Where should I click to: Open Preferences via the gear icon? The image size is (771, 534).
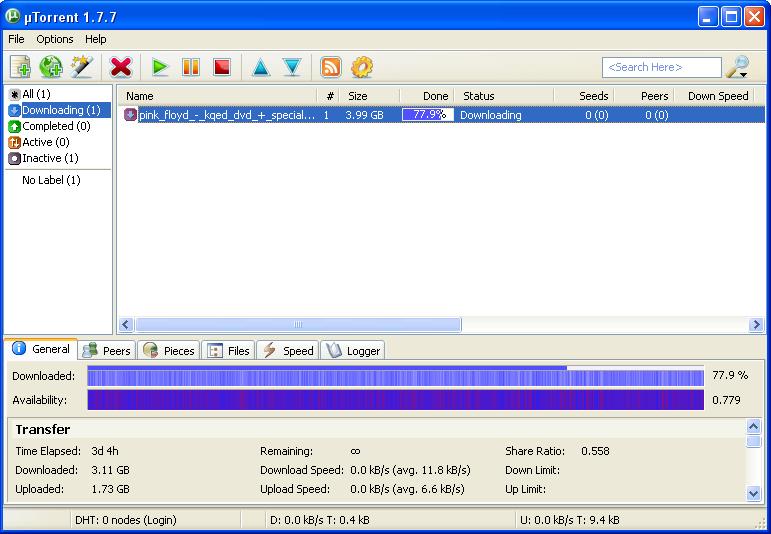click(362, 67)
